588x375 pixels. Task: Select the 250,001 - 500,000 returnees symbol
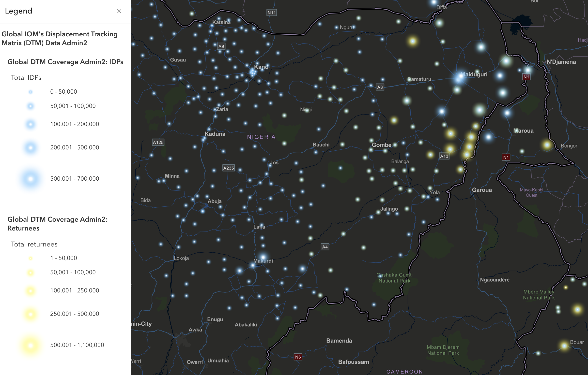(30, 314)
